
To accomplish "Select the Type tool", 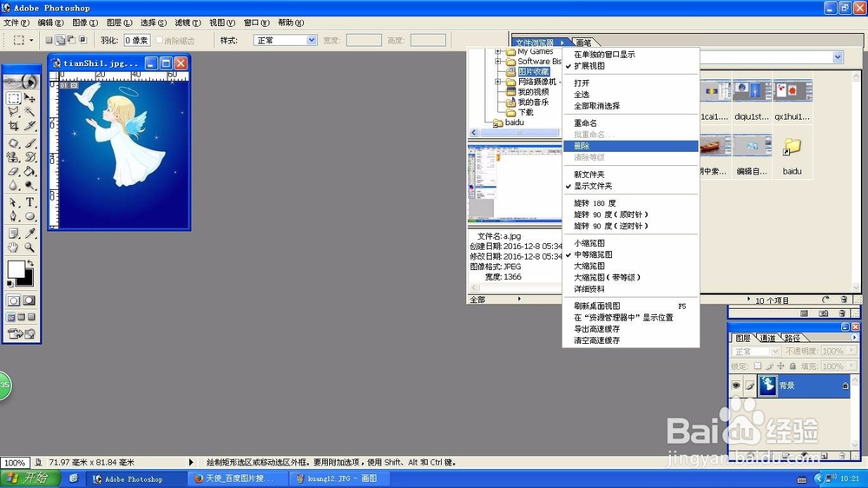I will 30,202.
